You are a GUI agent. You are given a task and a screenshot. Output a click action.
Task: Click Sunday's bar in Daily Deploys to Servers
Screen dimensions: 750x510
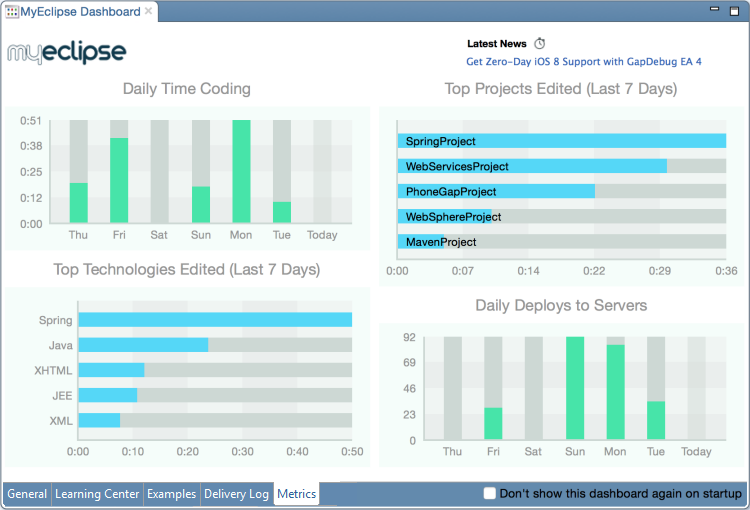click(575, 388)
